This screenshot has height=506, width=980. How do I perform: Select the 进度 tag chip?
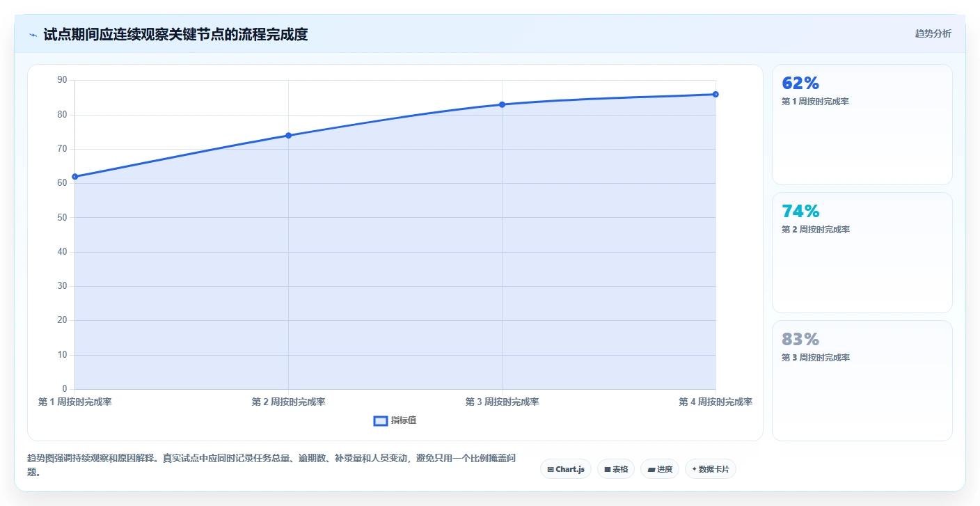pos(660,469)
